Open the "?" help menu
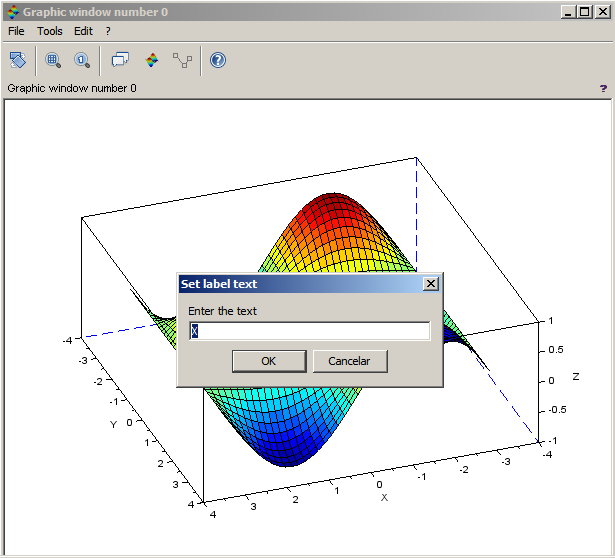 (108, 31)
